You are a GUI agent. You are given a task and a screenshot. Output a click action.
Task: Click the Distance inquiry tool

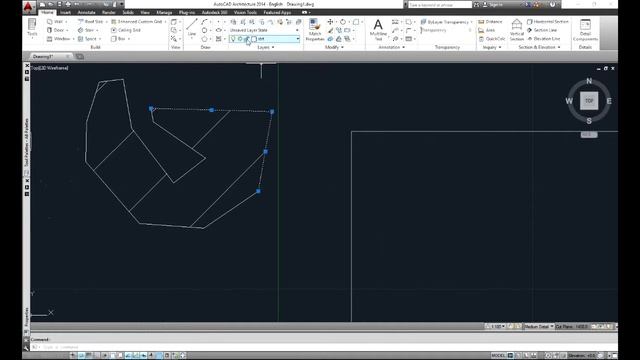(x=491, y=22)
